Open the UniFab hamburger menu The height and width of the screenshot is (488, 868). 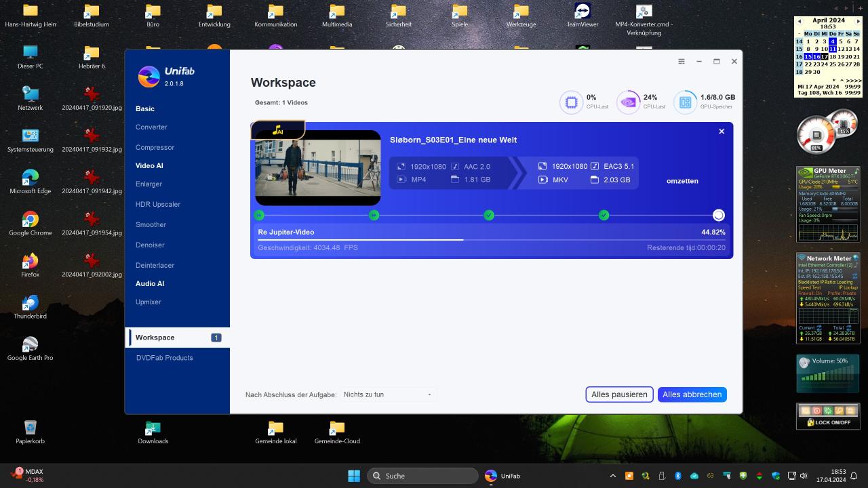[x=682, y=61]
